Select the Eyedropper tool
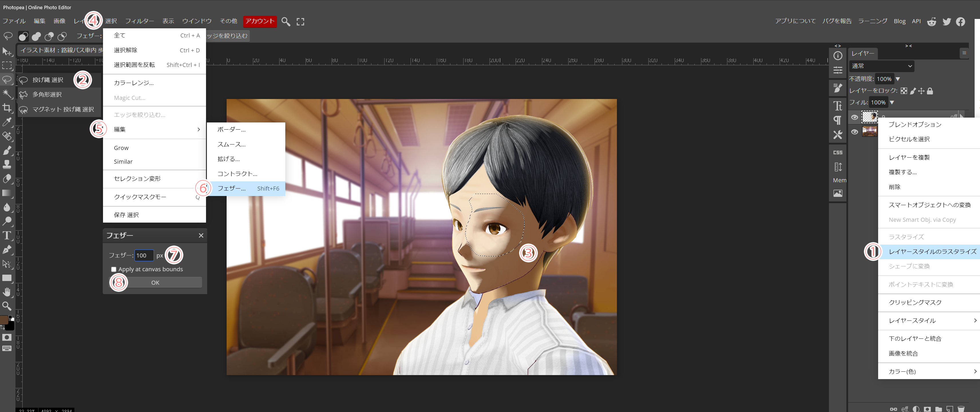Screen dimensions: 980x412 [x=7, y=122]
